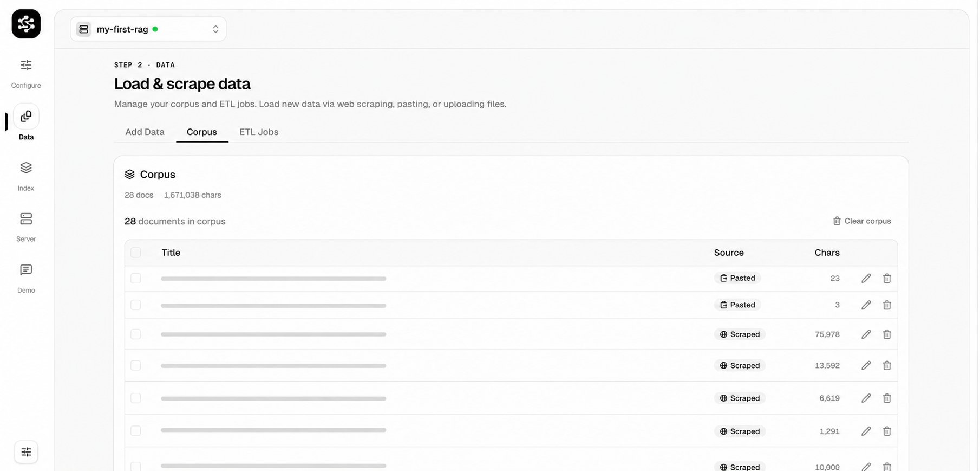Click the Chars column header
The height and width of the screenshot is (471, 980).
click(827, 253)
